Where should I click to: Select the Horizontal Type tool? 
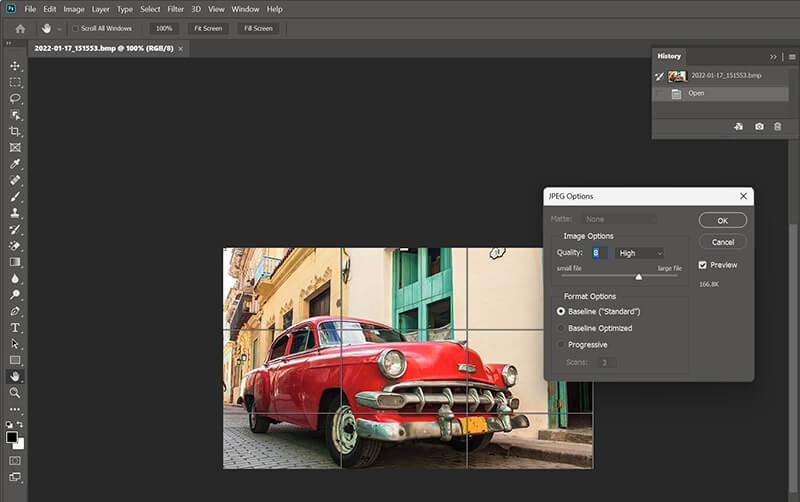pos(15,327)
